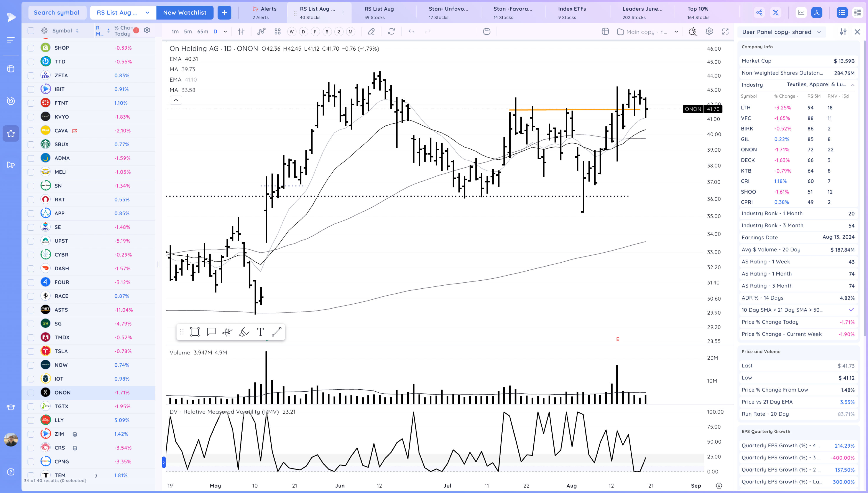Enter fullscreen chart mode
The height and width of the screenshot is (493, 868).
pyautogui.click(x=725, y=31)
